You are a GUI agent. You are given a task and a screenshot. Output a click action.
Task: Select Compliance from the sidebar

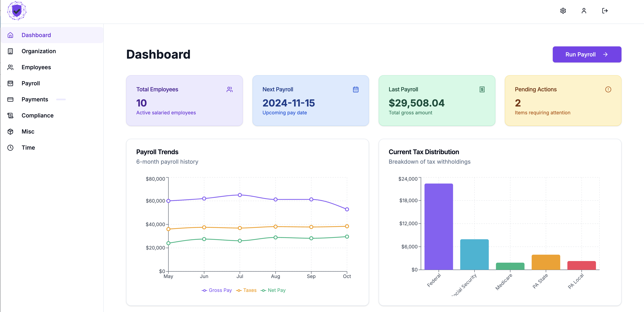(37, 115)
